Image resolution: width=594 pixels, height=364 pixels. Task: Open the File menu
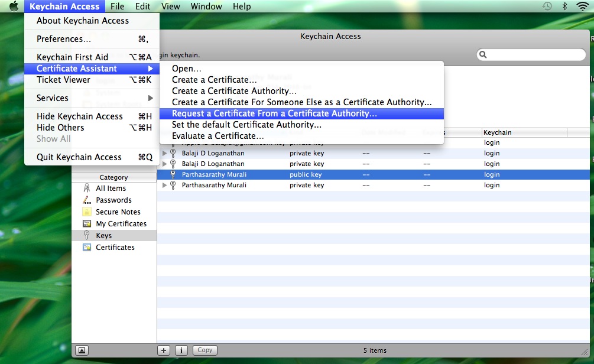(118, 6)
